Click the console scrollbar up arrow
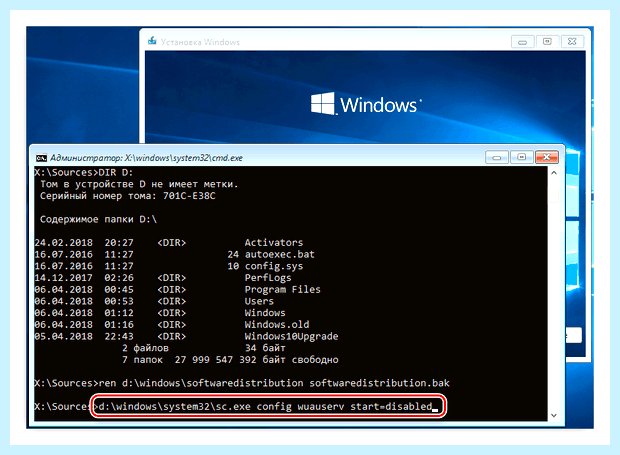Viewport: 620px width, 455px height. pyautogui.click(x=554, y=173)
